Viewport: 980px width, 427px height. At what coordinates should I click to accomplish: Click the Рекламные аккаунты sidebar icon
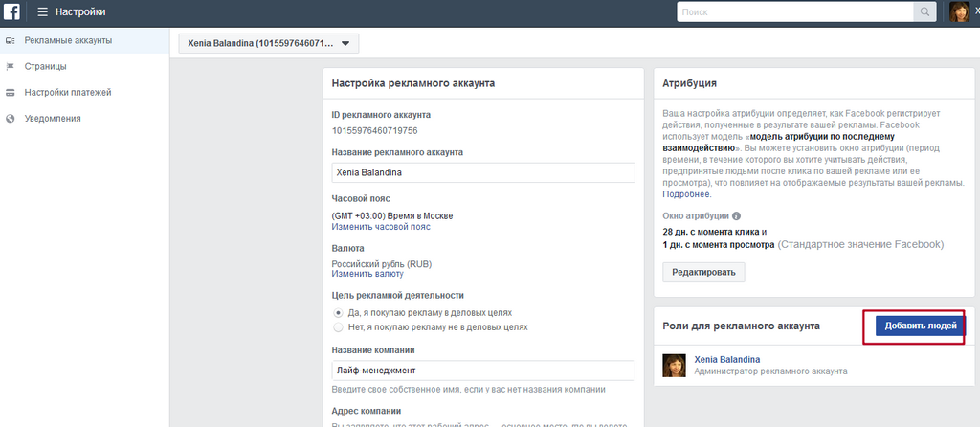tap(10, 40)
